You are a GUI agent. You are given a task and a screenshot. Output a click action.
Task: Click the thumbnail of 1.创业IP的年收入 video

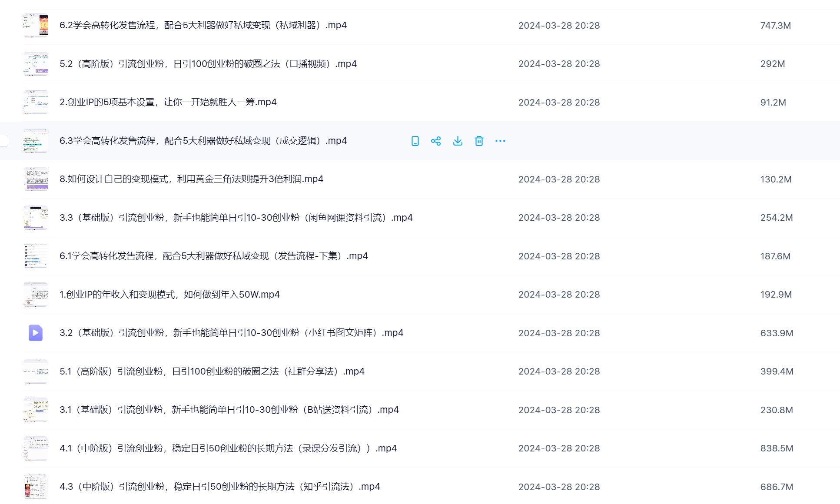[x=36, y=295]
